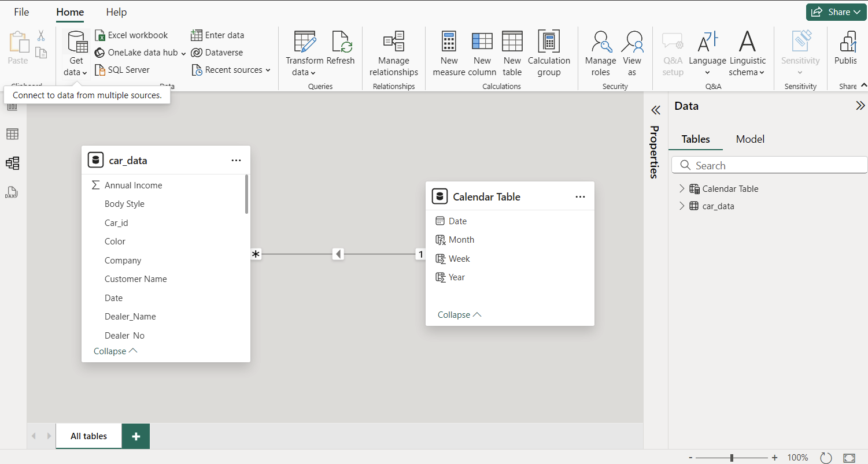Open Calendar Table card more options

580,197
